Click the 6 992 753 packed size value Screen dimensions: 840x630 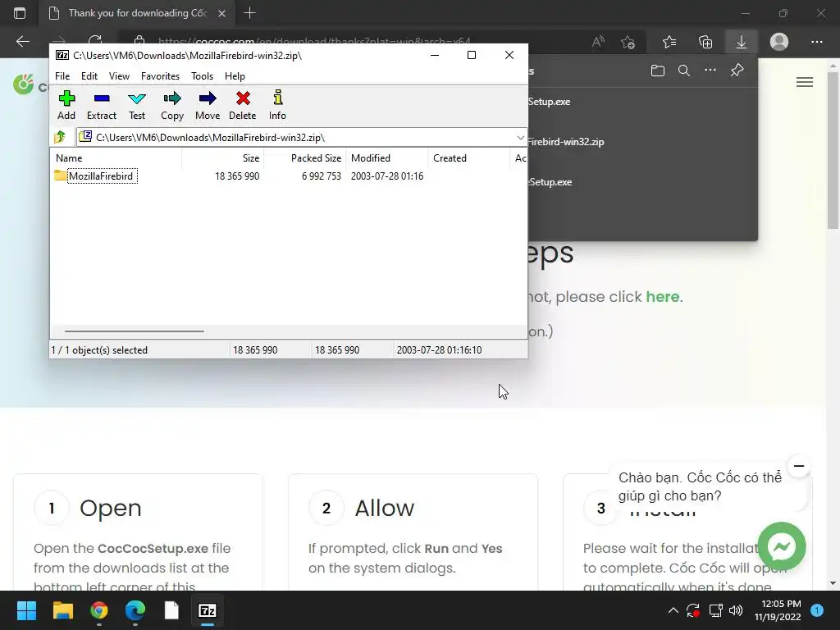tap(321, 176)
